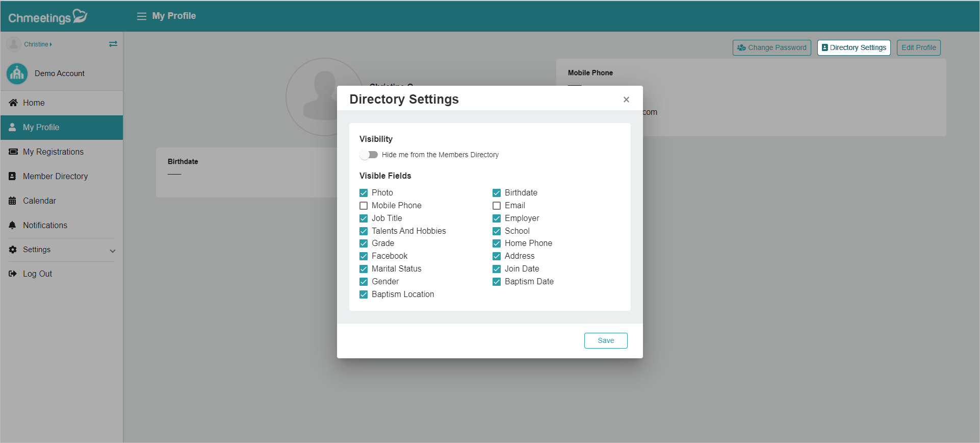Click the Home house icon
Image resolution: width=980 pixels, height=443 pixels.
[13, 103]
